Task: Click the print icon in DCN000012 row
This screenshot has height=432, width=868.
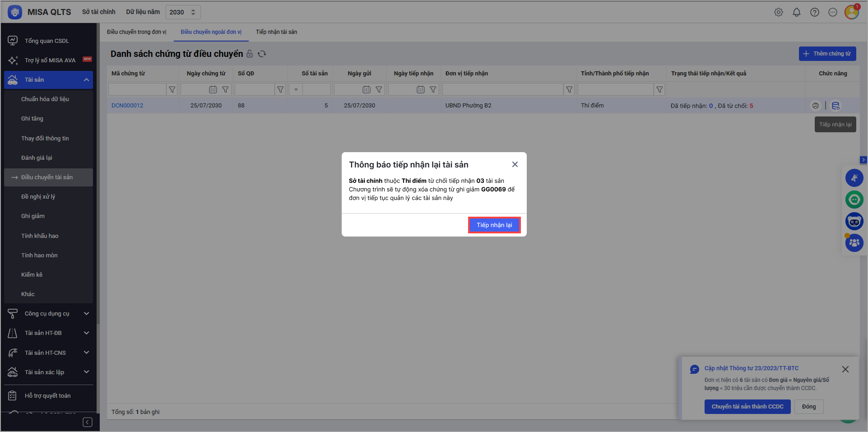Action: coord(815,106)
